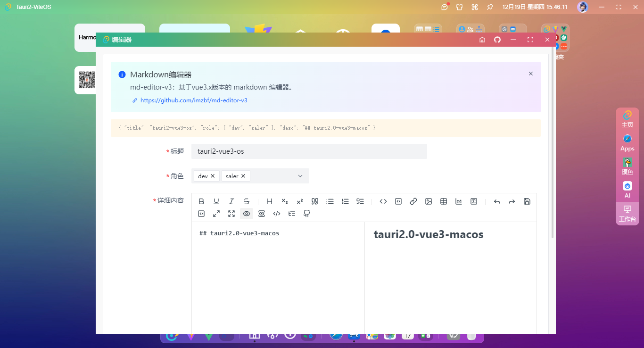
Task: Insert a blockquote using the quote icon
Action: click(315, 201)
